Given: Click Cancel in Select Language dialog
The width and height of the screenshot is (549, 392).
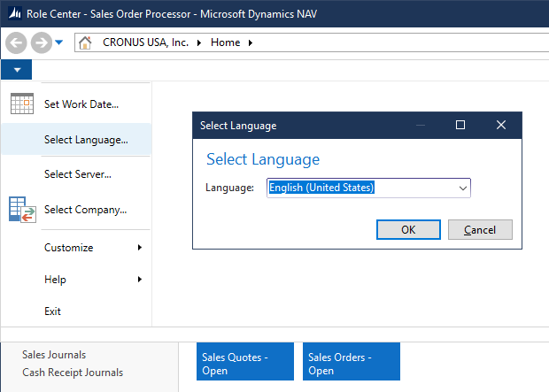Looking at the screenshot, I should click(480, 229).
